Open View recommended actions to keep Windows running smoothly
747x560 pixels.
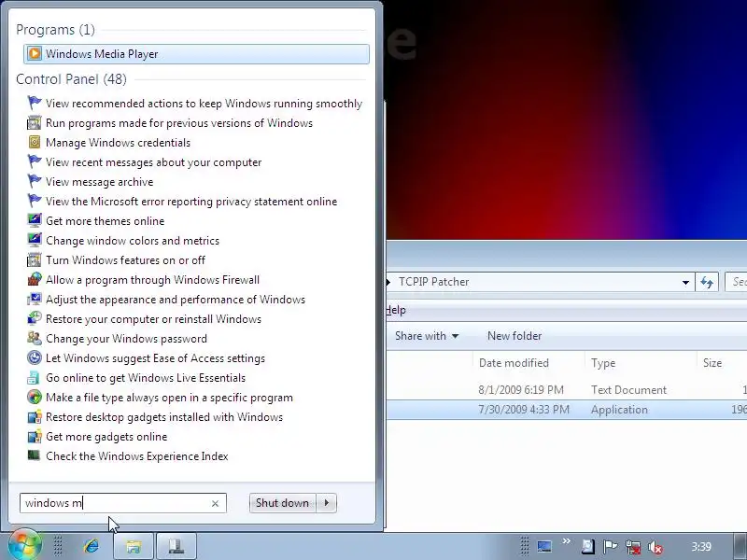tap(204, 104)
